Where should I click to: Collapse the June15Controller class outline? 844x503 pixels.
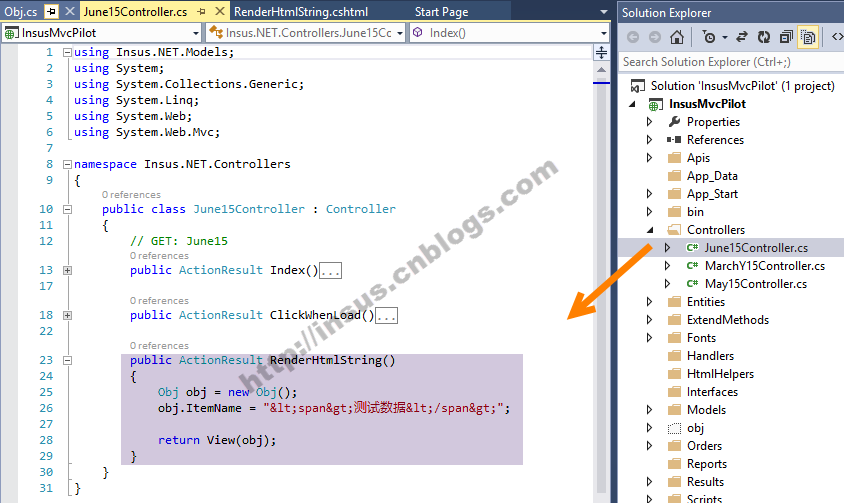tap(67, 209)
